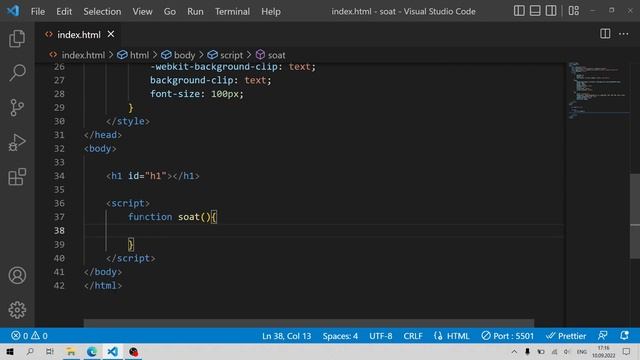Open the errors and warnings problems indicator
This screenshot has width=640, height=360.
[x=29, y=336]
